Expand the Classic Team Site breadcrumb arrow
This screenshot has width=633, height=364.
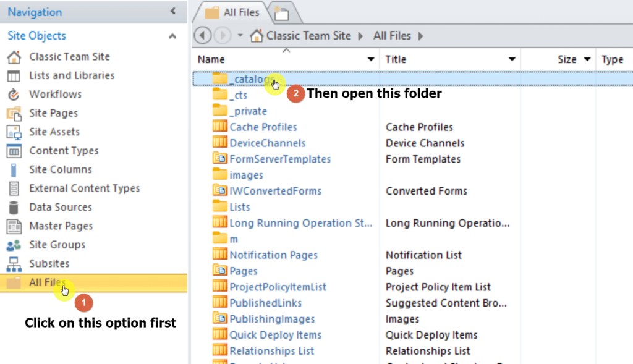pos(360,36)
